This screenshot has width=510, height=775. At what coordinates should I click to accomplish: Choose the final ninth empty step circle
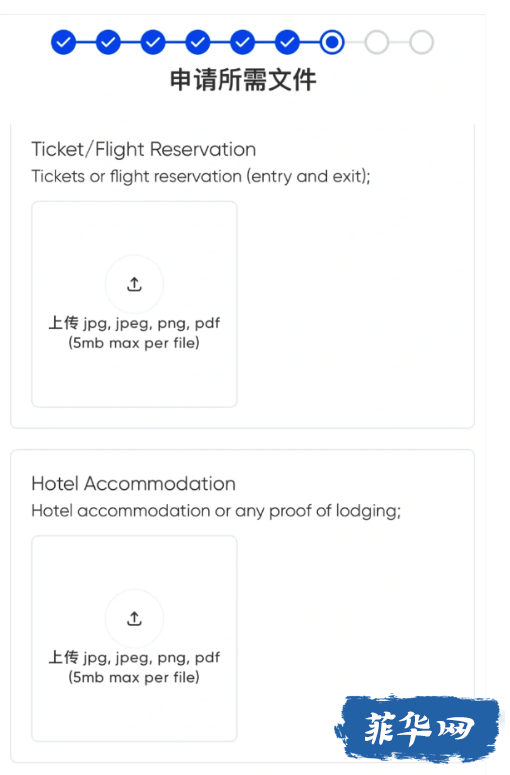pyautogui.click(x=422, y=43)
